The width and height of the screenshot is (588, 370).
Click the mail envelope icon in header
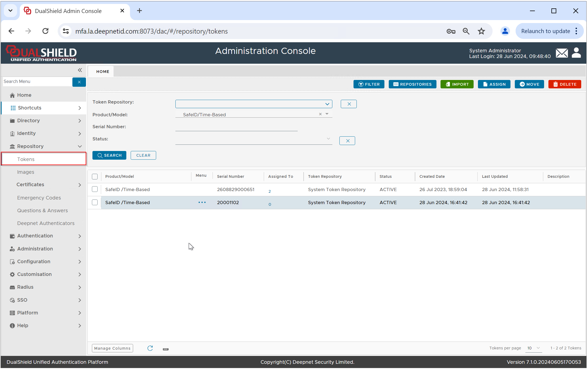click(x=562, y=53)
